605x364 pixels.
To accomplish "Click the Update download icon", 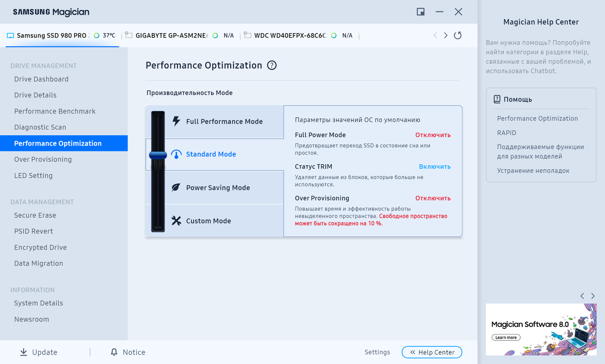I will pyautogui.click(x=24, y=352).
